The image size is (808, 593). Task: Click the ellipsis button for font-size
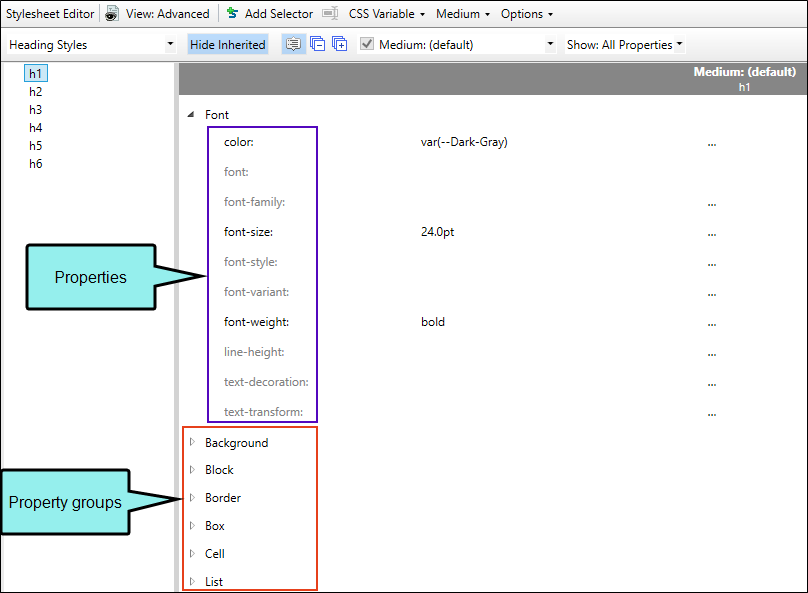712,233
